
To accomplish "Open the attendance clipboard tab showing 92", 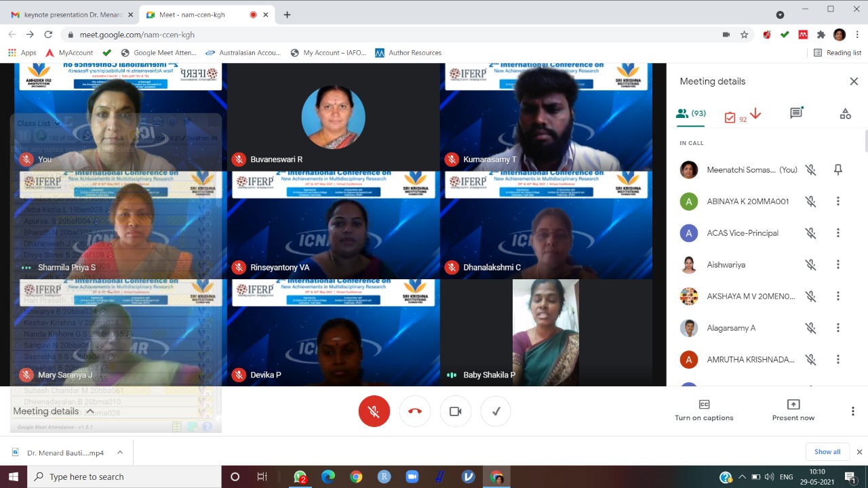I will (x=734, y=117).
